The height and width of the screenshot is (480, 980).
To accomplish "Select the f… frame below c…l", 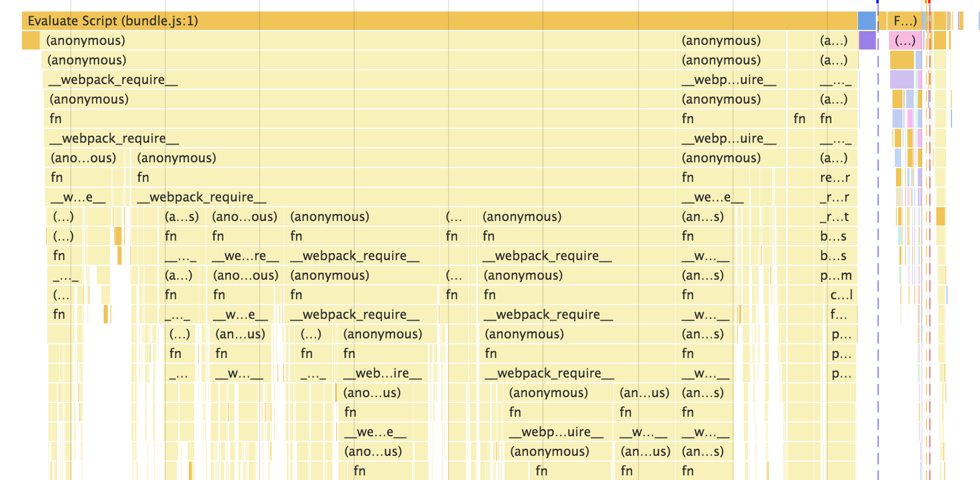I will coord(840,314).
